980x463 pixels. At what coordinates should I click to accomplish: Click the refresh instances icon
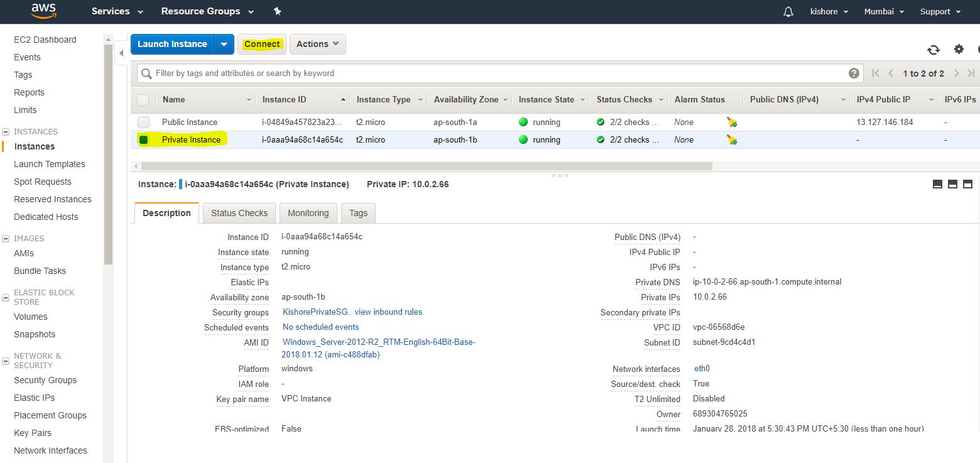[x=934, y=50]
